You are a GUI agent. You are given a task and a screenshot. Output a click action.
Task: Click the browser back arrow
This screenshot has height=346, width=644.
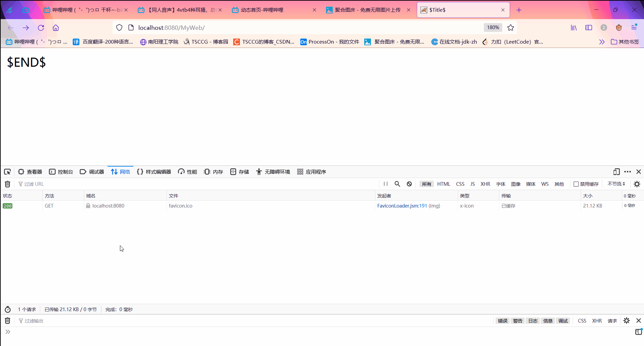coord(11,28)
